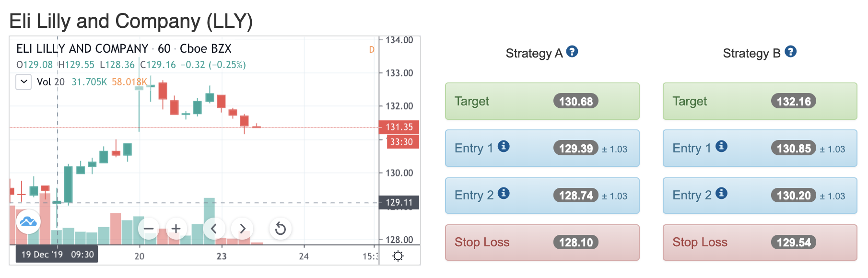Screen dimensions: 868x278
Task: Open chart settings gear icon
Action: [398, 256]
